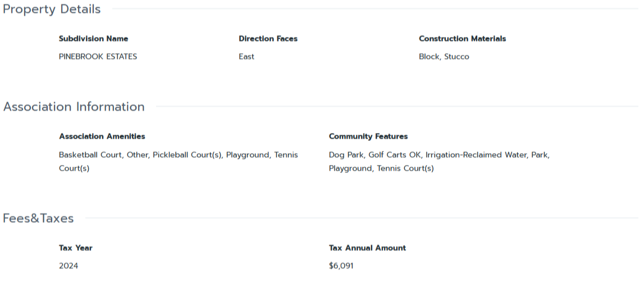This screenshot has width=644, height=307.
Task: Select the Tax Year label
Action: tap(75, 248)
